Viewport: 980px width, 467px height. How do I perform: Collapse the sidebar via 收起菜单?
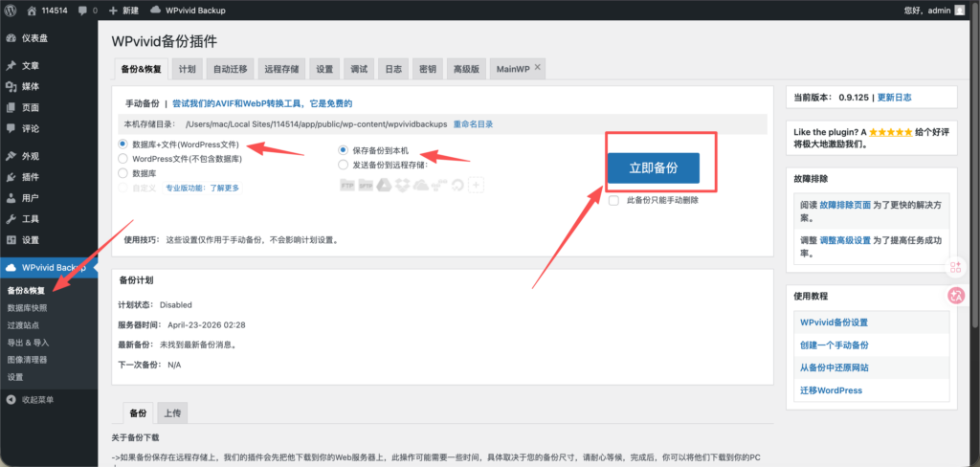(49, 399)
